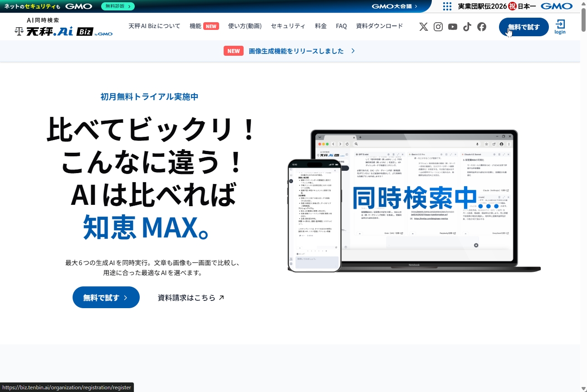Image resolution: width=587 pixels, height=392 pixels.
Task: Open the FAQ navigation item
Action: (341, 26)
